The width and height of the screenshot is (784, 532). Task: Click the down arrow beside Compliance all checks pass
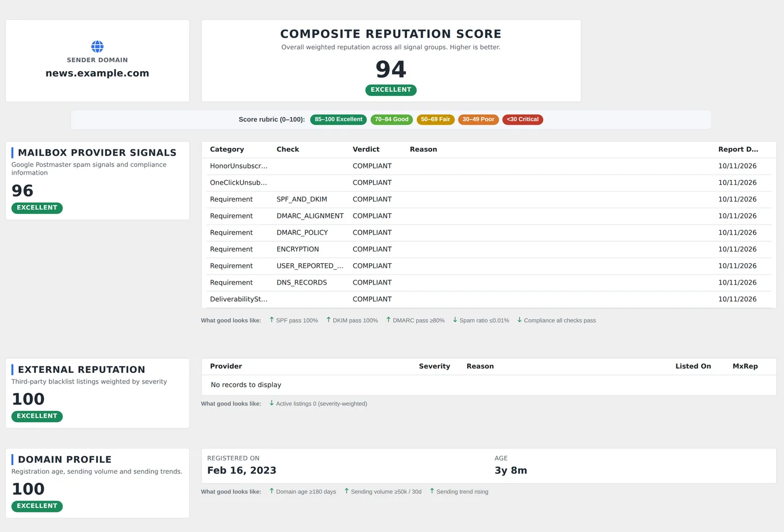coord(520,320)
